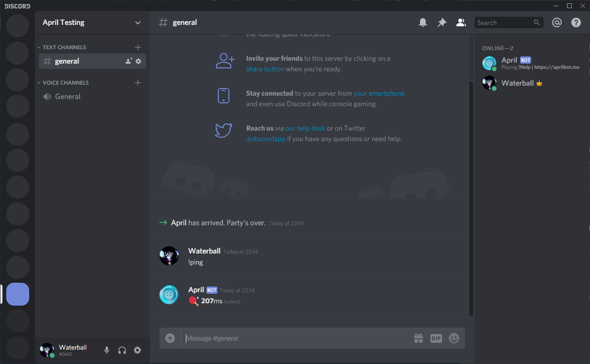Open recent mentions @ icon
Viewport: 590px width, 364px height.
click(x=556, y=22)
